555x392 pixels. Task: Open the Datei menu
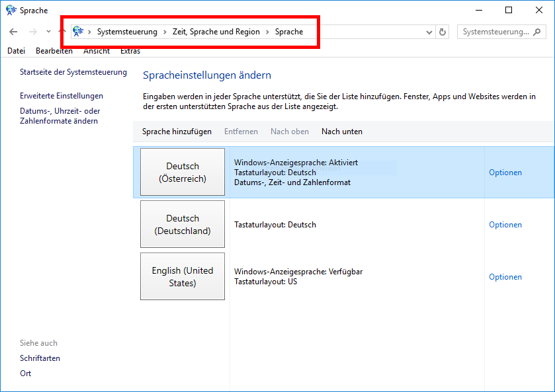click(x=15, y=50)
